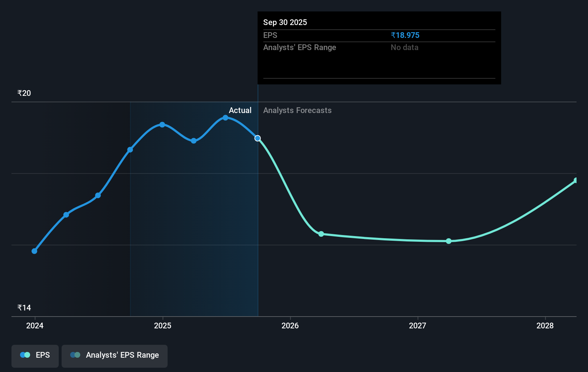Toggle the EPS series visibility
The width and height of the screenshot is (588, 372).
pos(35,355)
